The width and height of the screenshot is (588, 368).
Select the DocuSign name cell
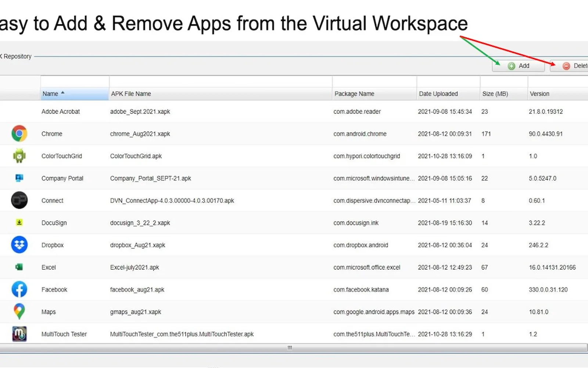point(54,223)
